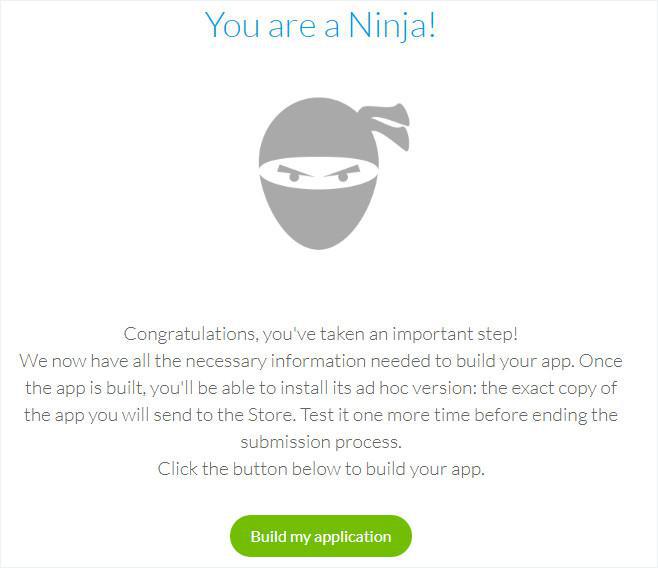Image resolution: width=658 pixels, height=568 pixels.
Task: Click the word 'Ninja!' in the title
Action: coord(392,24)
